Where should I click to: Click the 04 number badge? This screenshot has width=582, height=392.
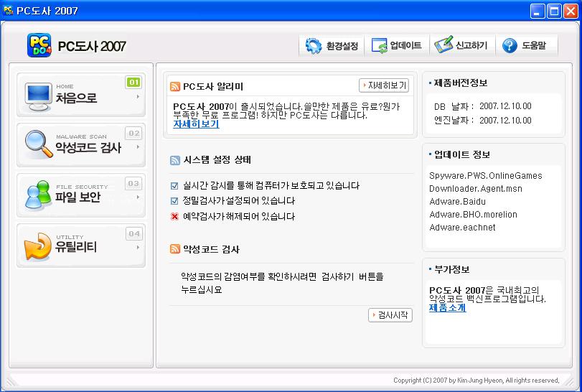[x=133, y=234]
